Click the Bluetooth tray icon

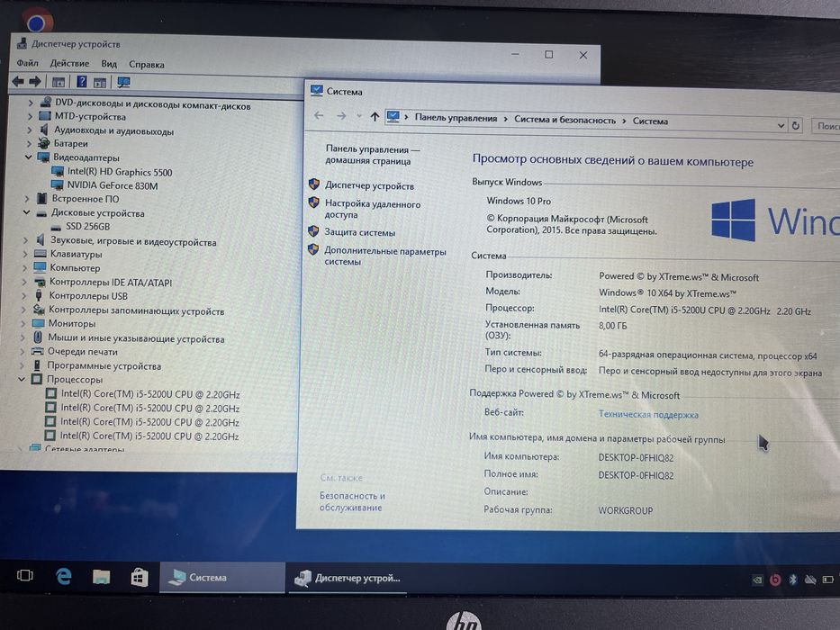point(793,579)
